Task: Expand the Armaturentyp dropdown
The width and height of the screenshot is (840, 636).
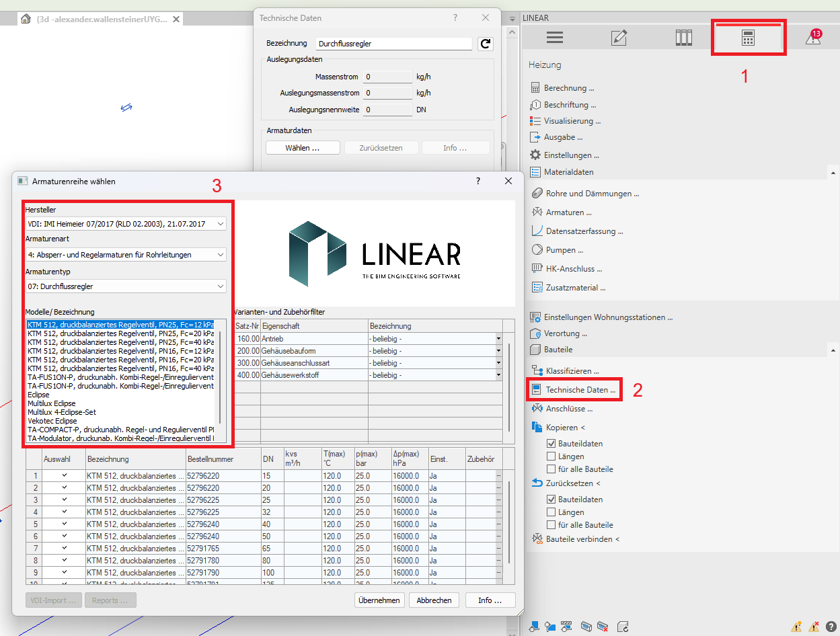Action: pos(126,286)
